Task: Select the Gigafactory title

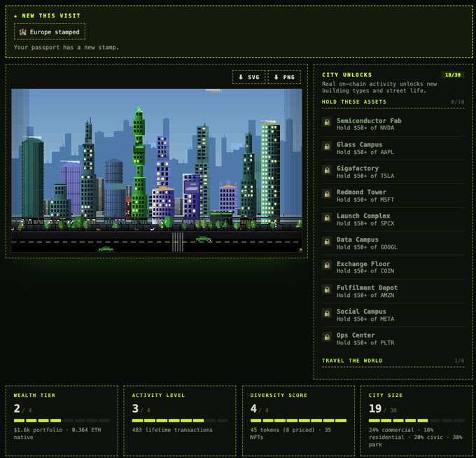Action: pos(357,168)
